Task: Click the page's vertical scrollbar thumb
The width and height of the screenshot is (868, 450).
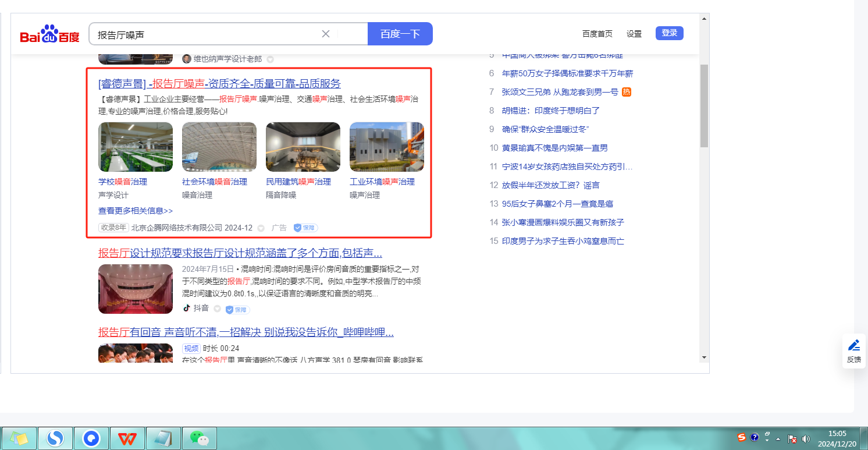Action: [704, 105]
